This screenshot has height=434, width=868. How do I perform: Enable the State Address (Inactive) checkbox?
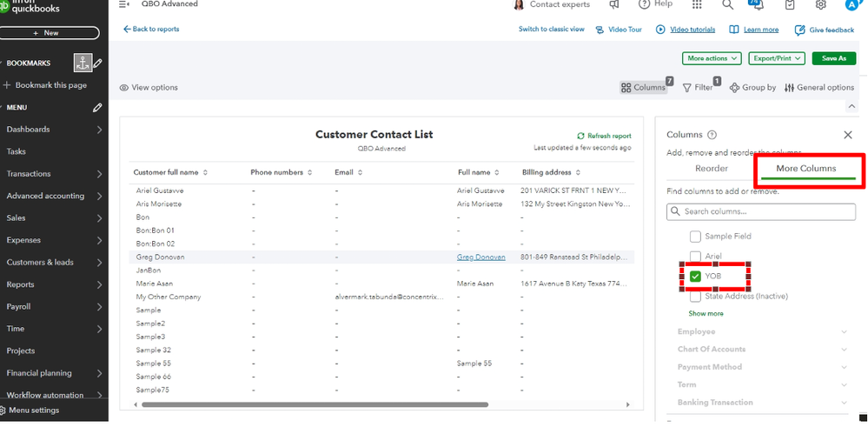click(695, 297)
